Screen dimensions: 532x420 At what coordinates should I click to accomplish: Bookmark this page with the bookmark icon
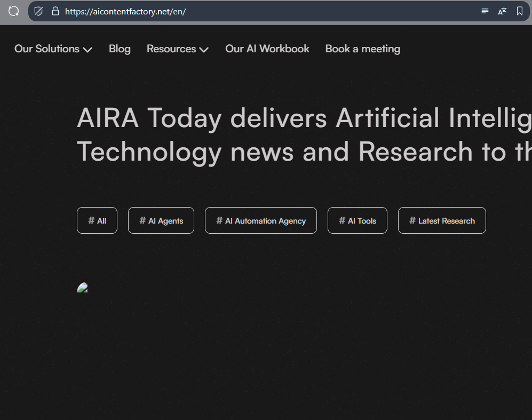(x=519, y=11)
